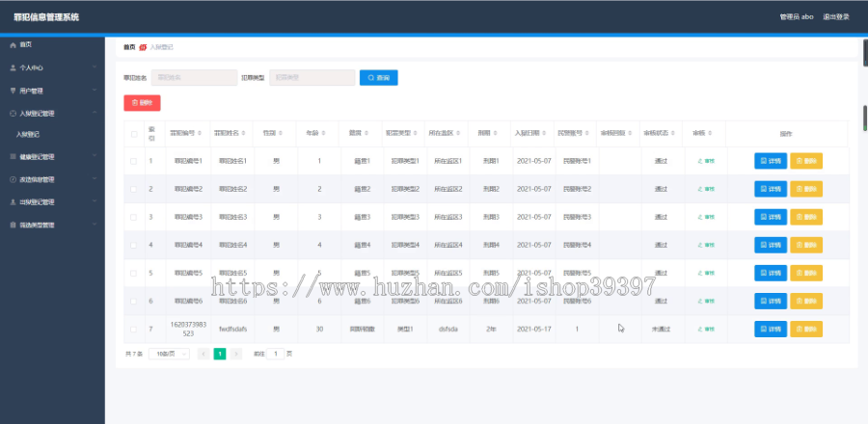Focus the go-to page number input
Screen dimensions: 868x424
pyautogui.click(x=275, y=354)
